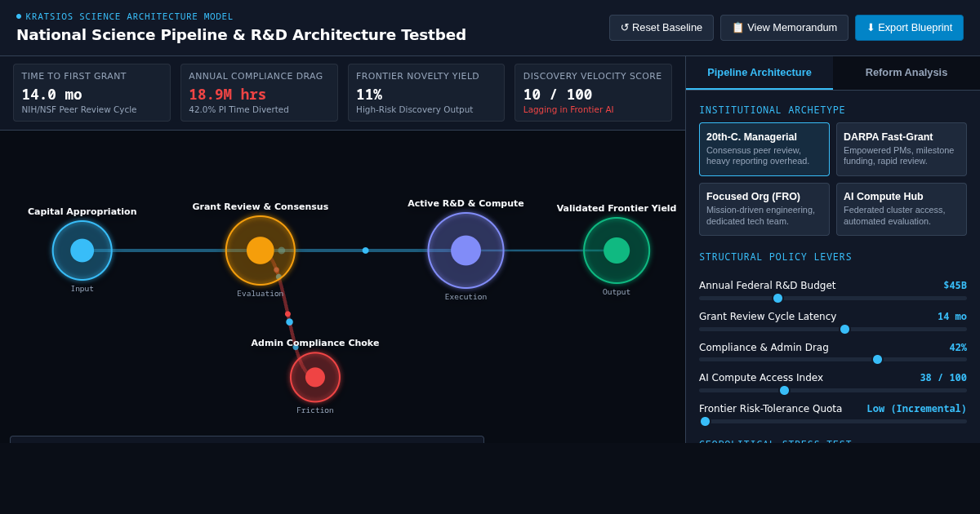Set the Grant Review Cycle Latency slider
The image size is (980, 514).
coord(833,330)
